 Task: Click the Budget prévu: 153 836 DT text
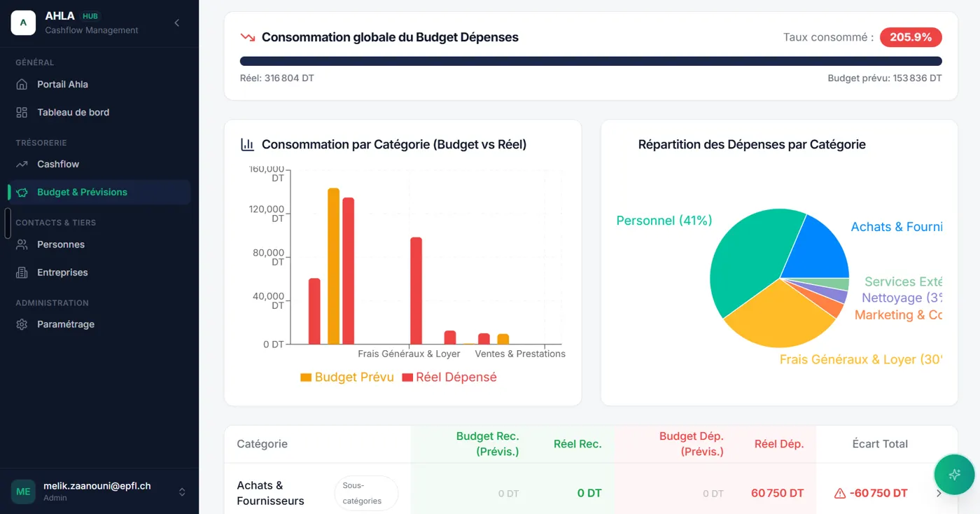[x=885, y=78]
